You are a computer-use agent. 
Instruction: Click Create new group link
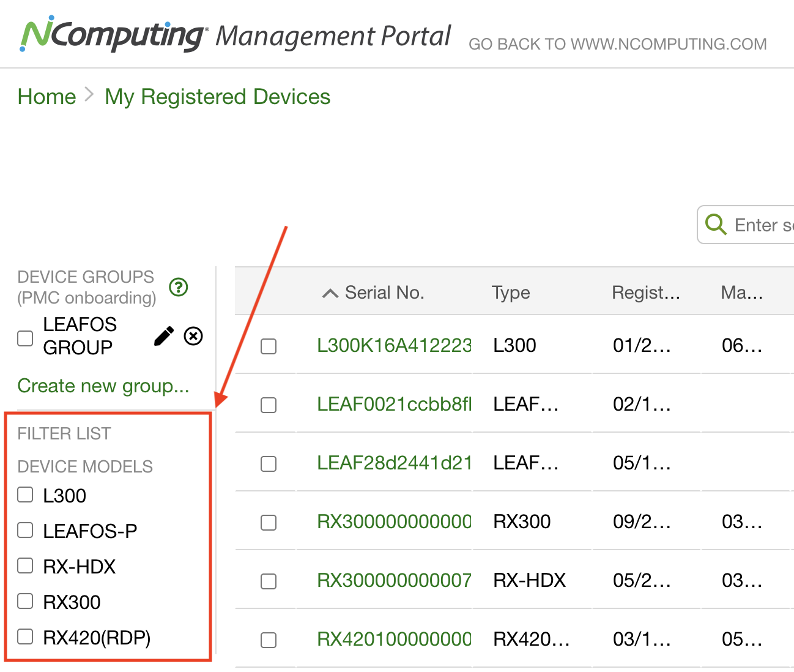pos(103,386)
